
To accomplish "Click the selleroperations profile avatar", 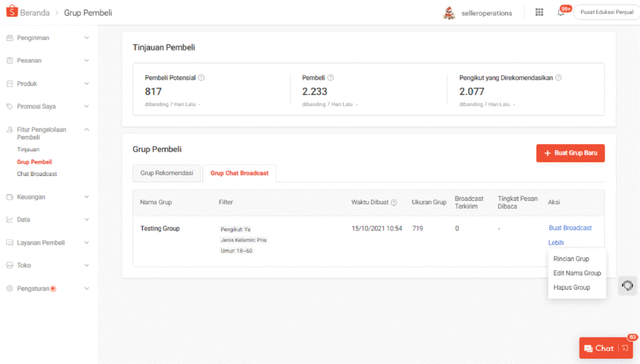I will [x=449, y=12].
